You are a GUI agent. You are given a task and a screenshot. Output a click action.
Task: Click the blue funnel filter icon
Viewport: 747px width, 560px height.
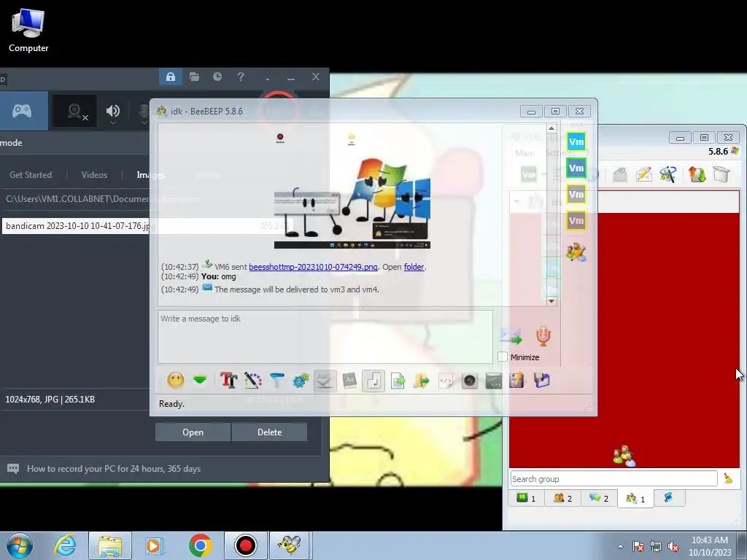pyautogui.click(x=276, y=381)
